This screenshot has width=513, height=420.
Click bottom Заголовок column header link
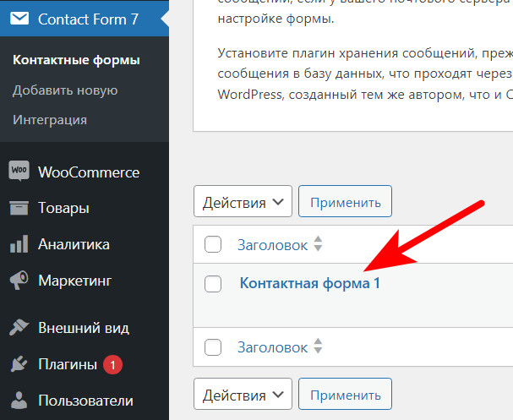[272, 347]
